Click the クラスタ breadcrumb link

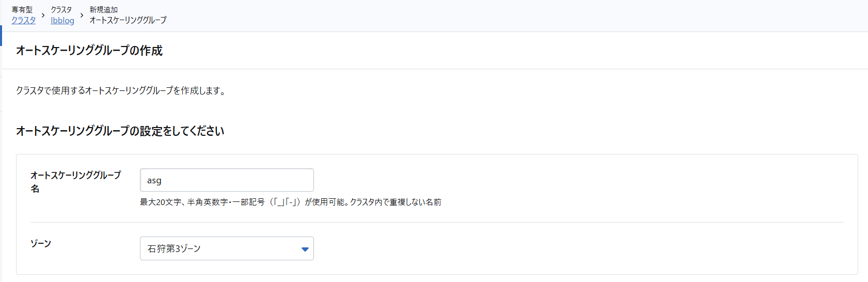(24, 20)
